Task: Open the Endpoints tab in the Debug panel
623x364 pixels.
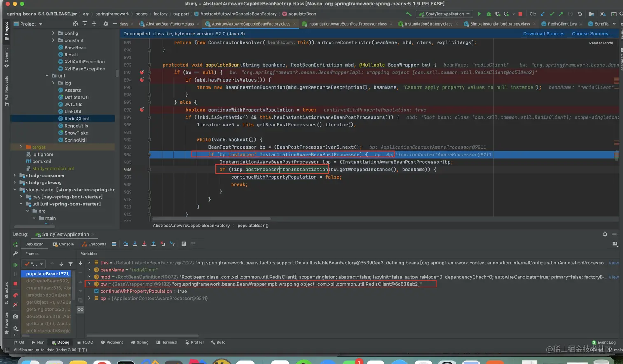Action: click(x=94, y=244)
